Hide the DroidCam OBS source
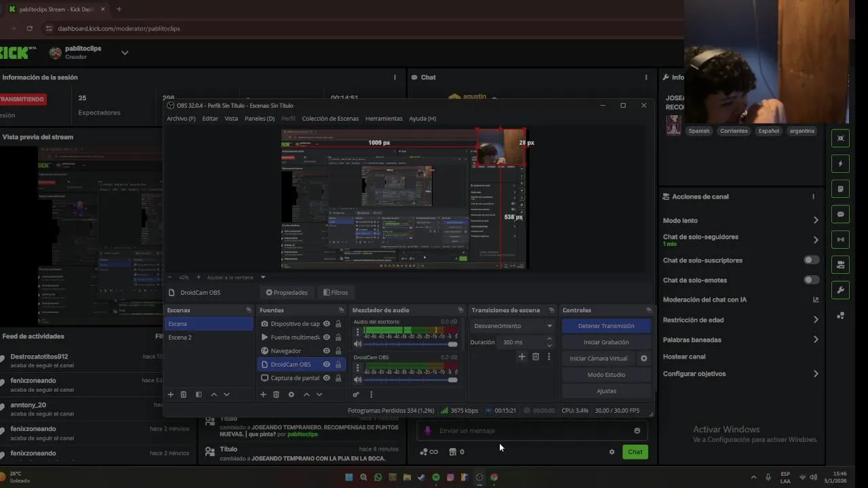This screenshot has width=868, height=488. (327, 365)
